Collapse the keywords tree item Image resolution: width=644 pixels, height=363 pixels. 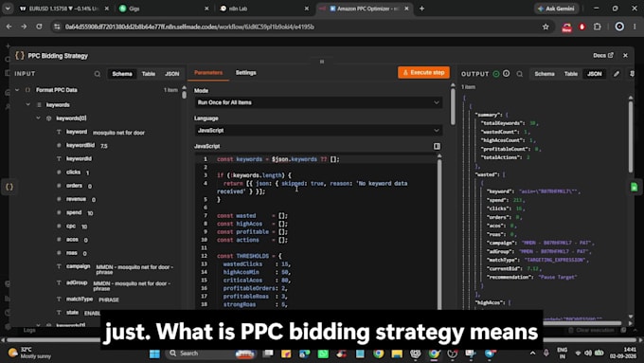[x=27, y=104]
